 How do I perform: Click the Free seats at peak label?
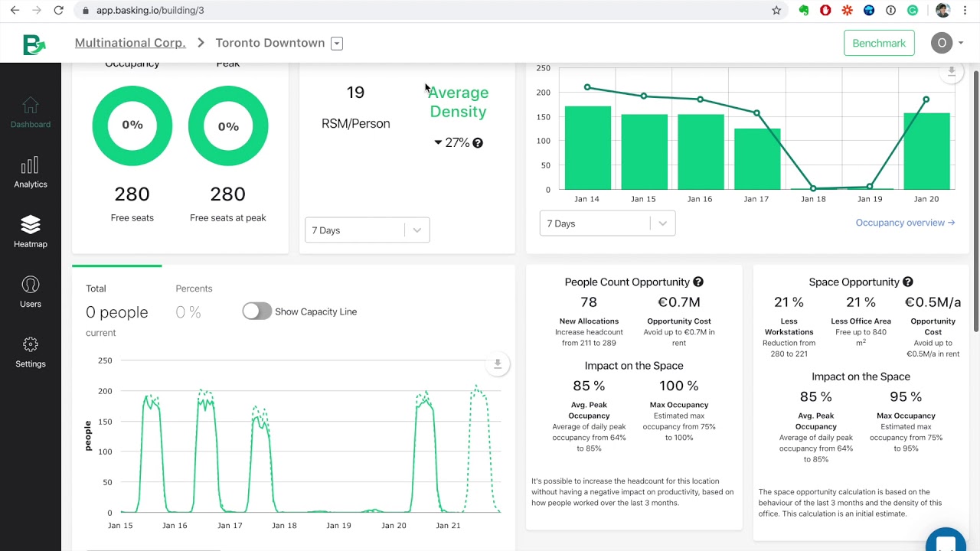pos(228,218)
